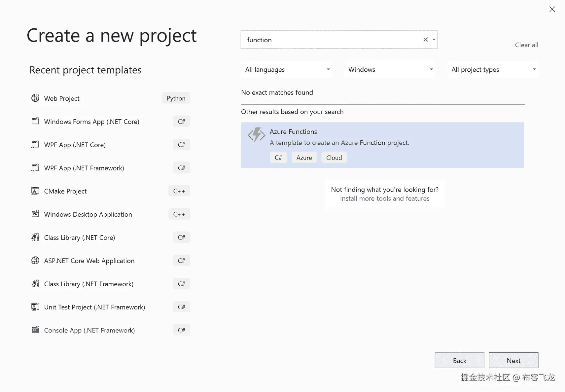The height and width of the screenshot is (392, 565).
Task: Click the Azure Functions lightning bolt icon
Action: pos(257,135)
